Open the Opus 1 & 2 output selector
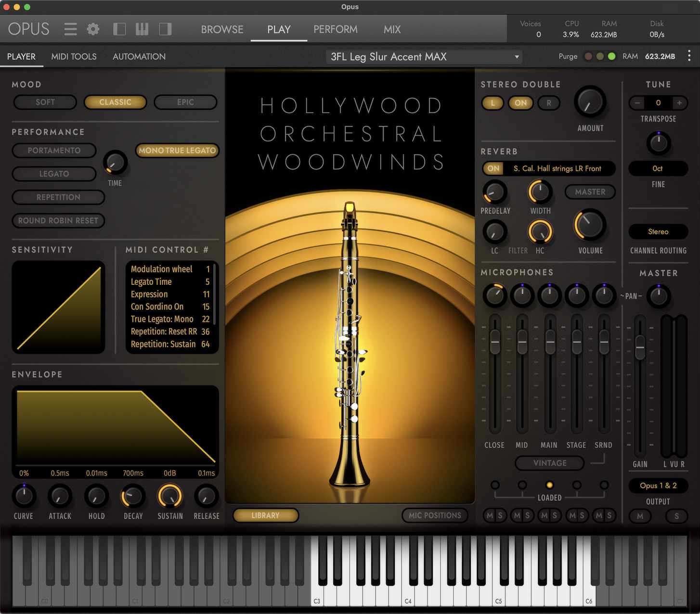 (x=658, y=486)
